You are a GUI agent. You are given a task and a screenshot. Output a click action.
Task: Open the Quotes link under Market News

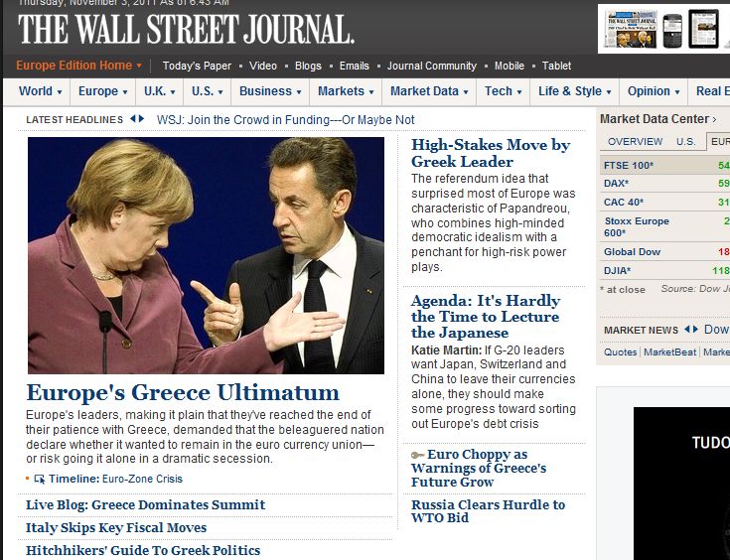(x=620, y=352)
